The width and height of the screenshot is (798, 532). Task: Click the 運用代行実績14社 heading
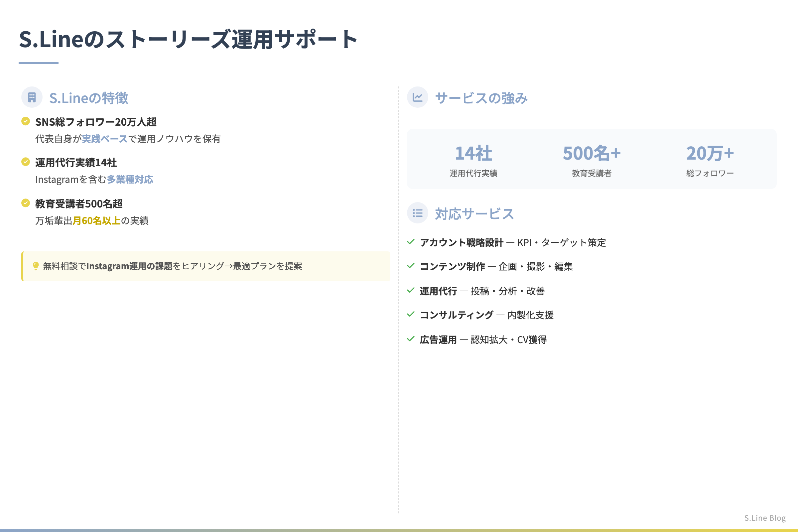pyautogui.click(x=76, y=163)
